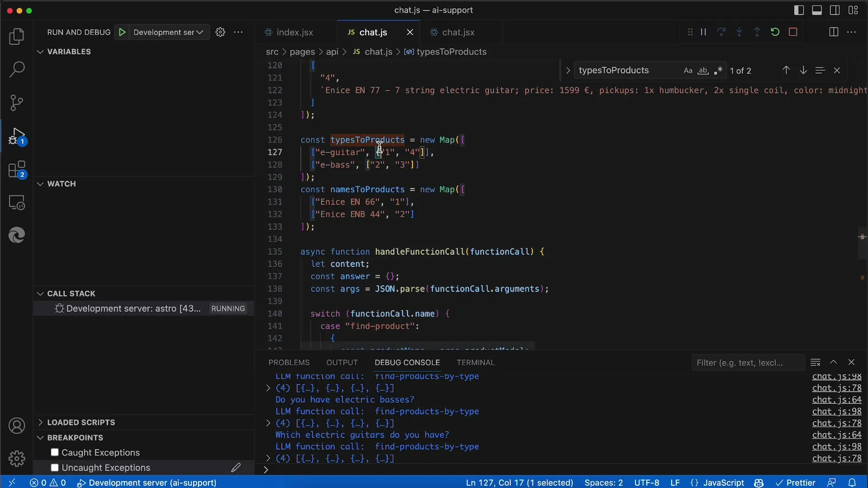Screen dimensions: 868x488
Task: Open the Manage gear in activity bar
Action: tap(17, 459)
